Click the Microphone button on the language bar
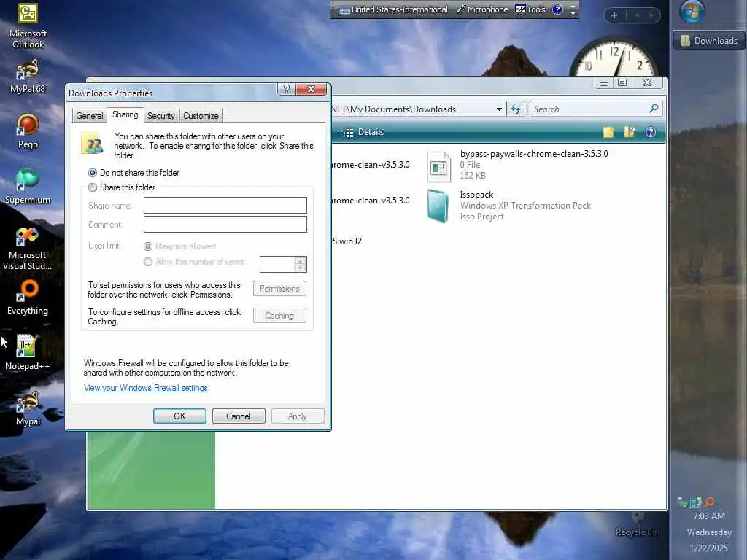The width and height of the screenshot is (747, 560). point(483,9)
